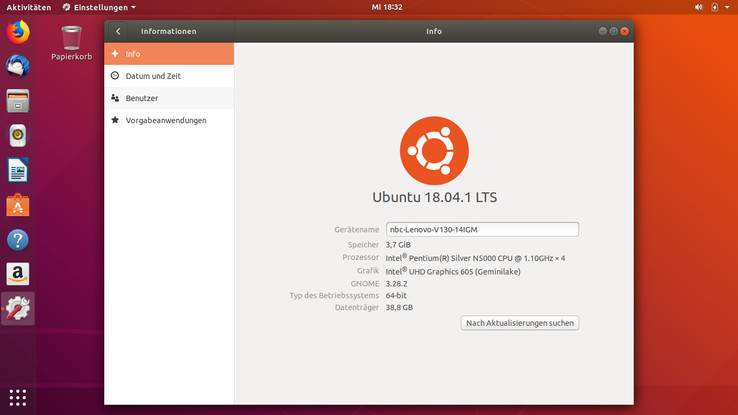Click the Pentium Silver N5000 processor text
Viewport: 738px width, 415px height.
[475, 258]
